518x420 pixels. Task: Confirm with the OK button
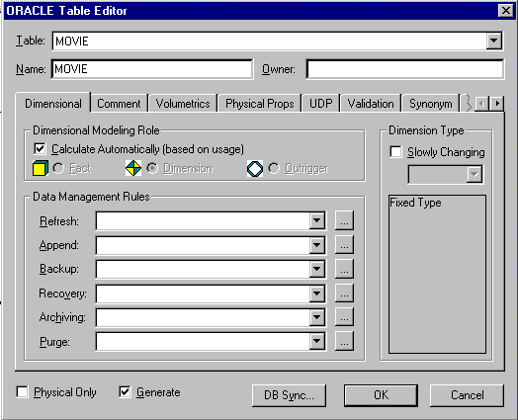pyautogui.click(x=381, y=395)
